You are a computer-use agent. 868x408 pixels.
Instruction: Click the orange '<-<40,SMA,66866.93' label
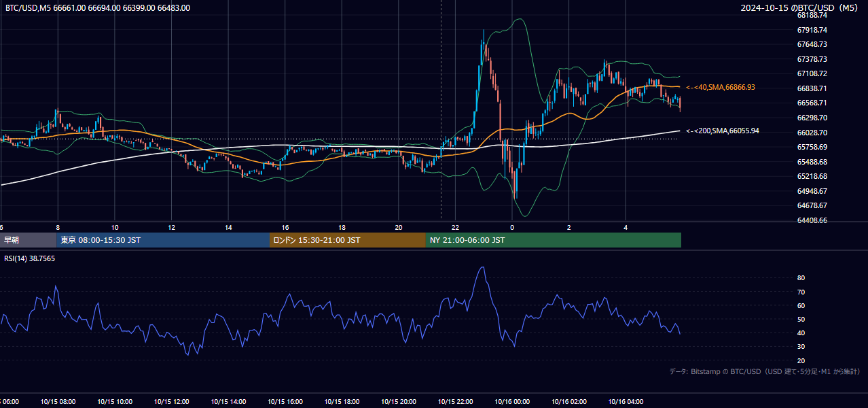tap(721, 87)
